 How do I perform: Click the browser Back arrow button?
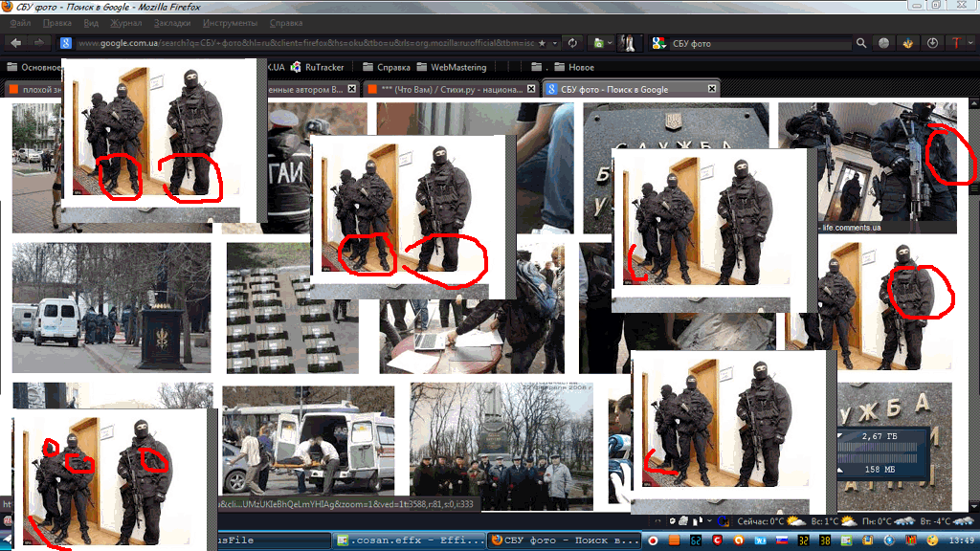[x=16, y=43]
